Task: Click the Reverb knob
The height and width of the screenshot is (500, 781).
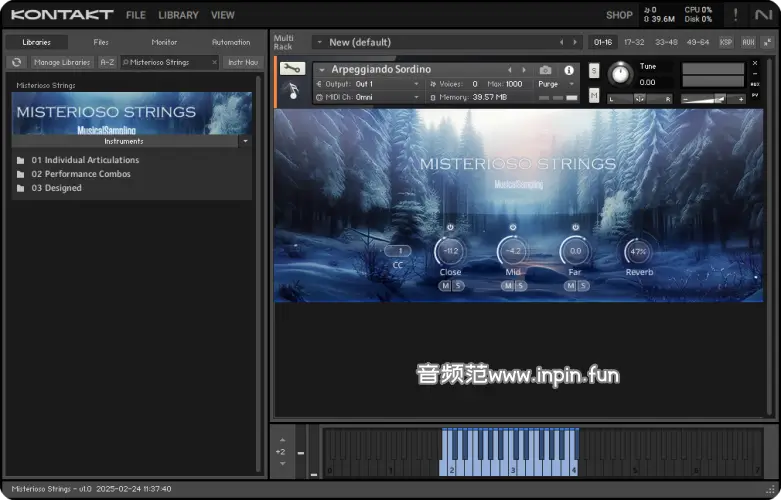Action: [x=639, y=251]
